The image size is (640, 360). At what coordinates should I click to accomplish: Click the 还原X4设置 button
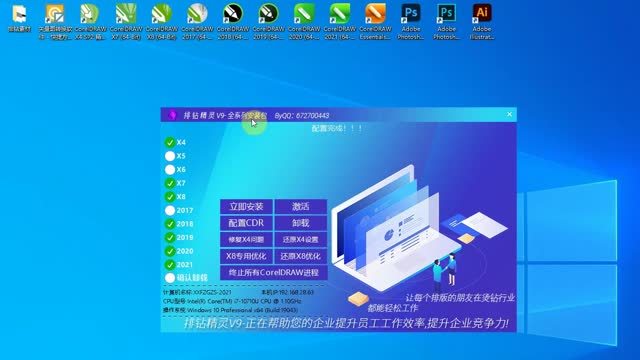tap(301, 240)
